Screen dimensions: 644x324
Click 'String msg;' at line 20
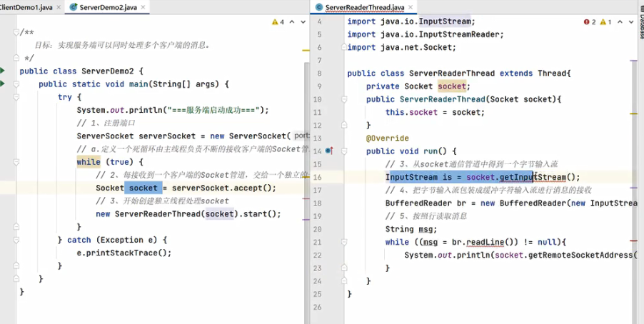(x=411, y=229)
